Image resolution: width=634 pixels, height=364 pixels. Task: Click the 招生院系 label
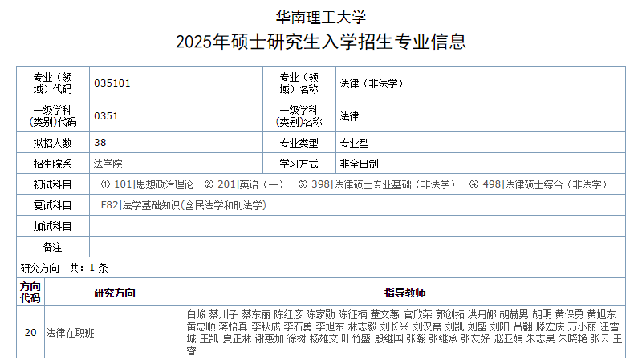pos(52,164)
